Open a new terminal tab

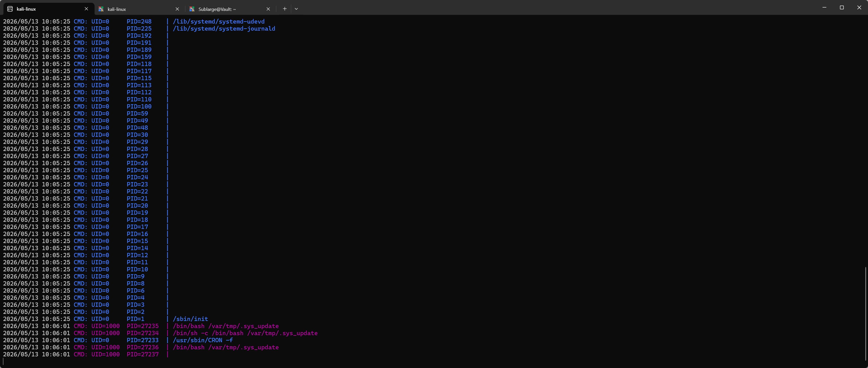point(285,9)
